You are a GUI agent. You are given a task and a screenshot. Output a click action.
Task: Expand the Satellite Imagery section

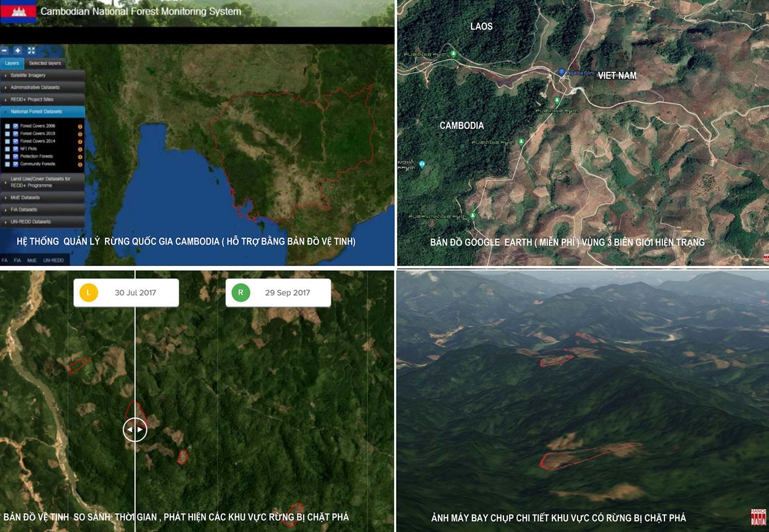43,75
